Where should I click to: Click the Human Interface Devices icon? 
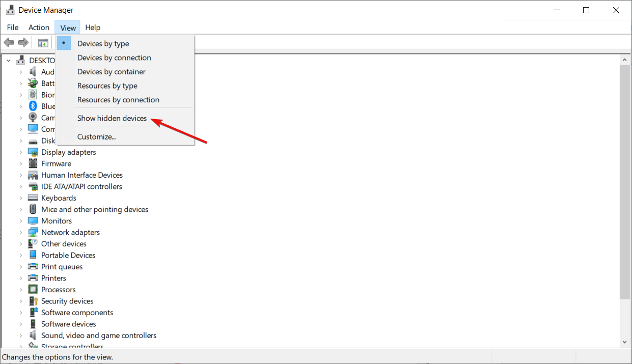[x=33, y=175]
